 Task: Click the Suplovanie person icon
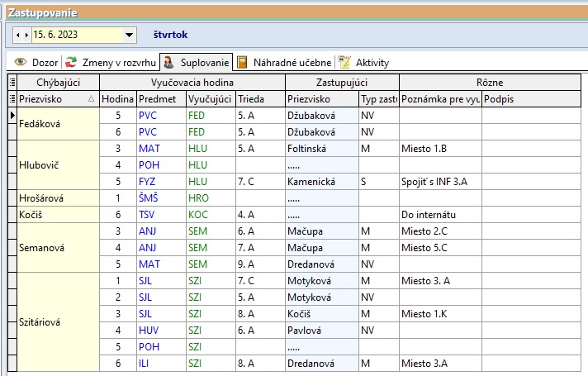coord(168,62)
